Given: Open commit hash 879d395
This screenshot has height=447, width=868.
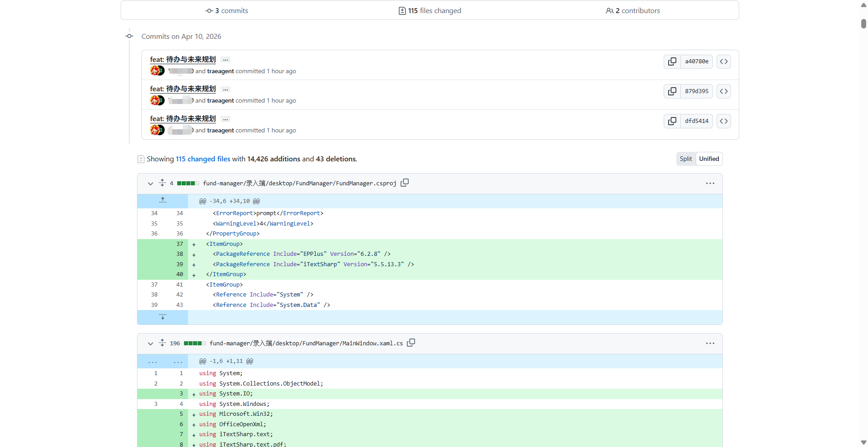Looking at the screenshot, I should point(697,91).
